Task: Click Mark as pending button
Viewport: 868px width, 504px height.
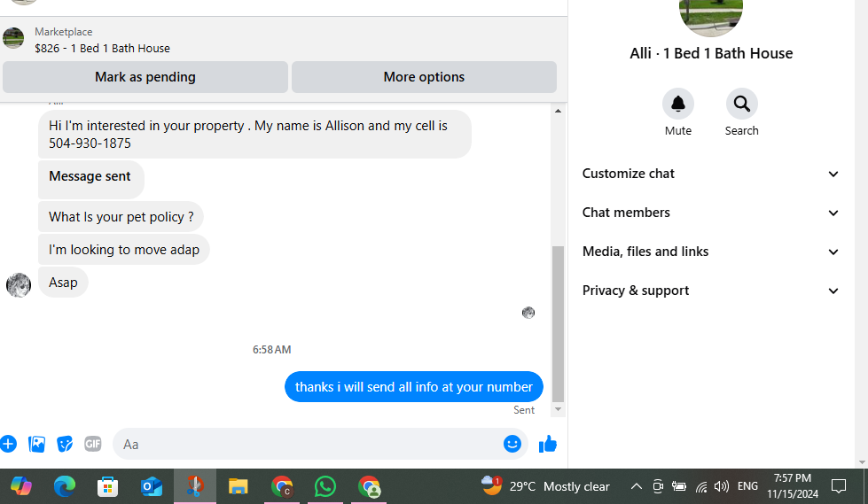Action: tap(145, 77)
